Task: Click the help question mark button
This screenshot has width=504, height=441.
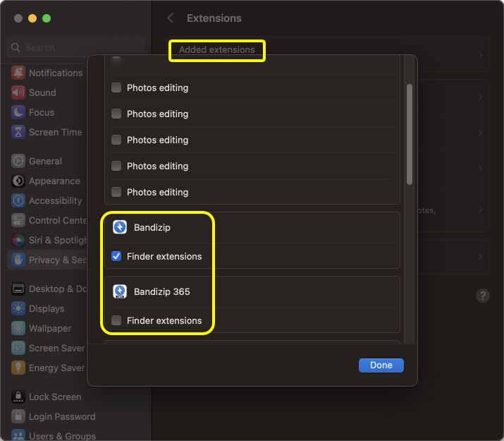Action: tap(483, 296)
